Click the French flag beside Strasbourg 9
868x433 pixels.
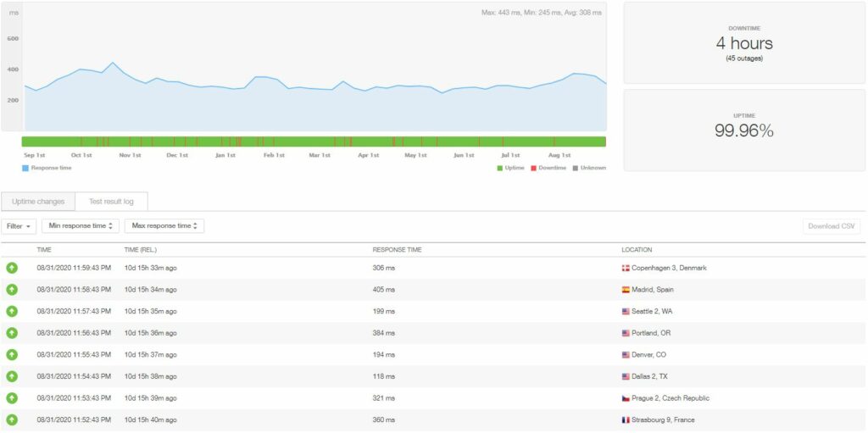click(x=626, y=419)
